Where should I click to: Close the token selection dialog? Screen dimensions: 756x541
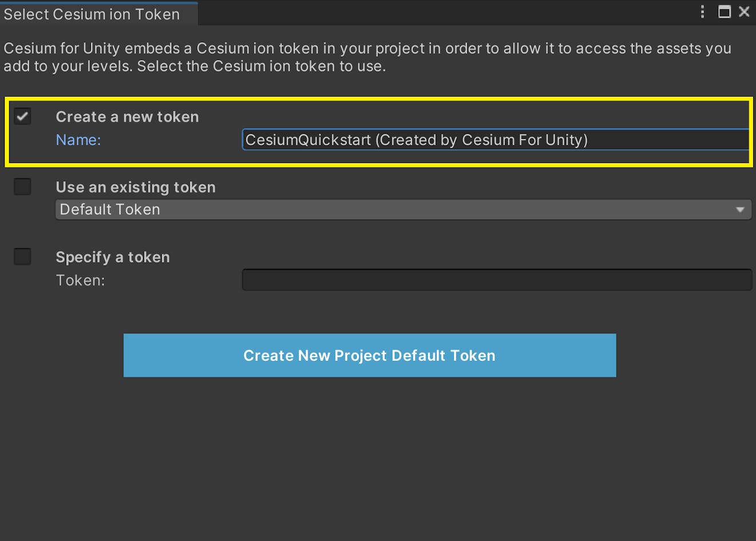pos(745,11)
